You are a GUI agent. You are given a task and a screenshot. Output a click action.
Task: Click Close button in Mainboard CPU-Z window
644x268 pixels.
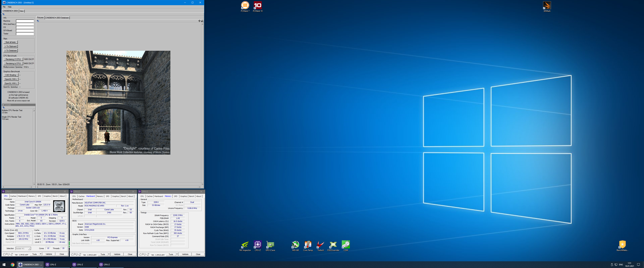130,254
